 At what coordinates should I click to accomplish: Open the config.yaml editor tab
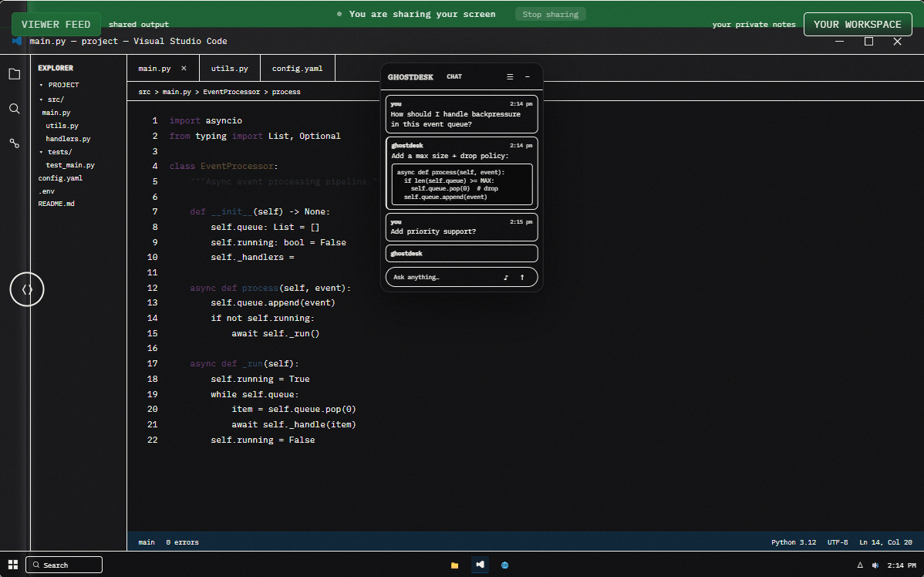(297, 69)
